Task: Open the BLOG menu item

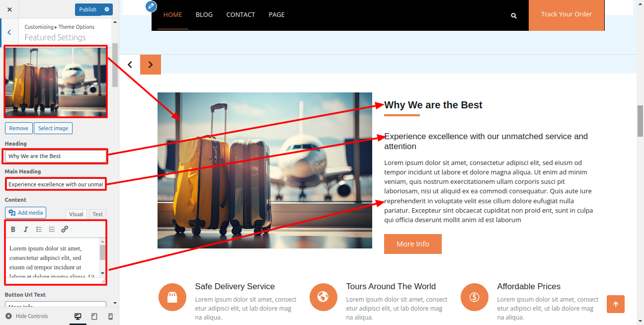Action: (204, 14)
